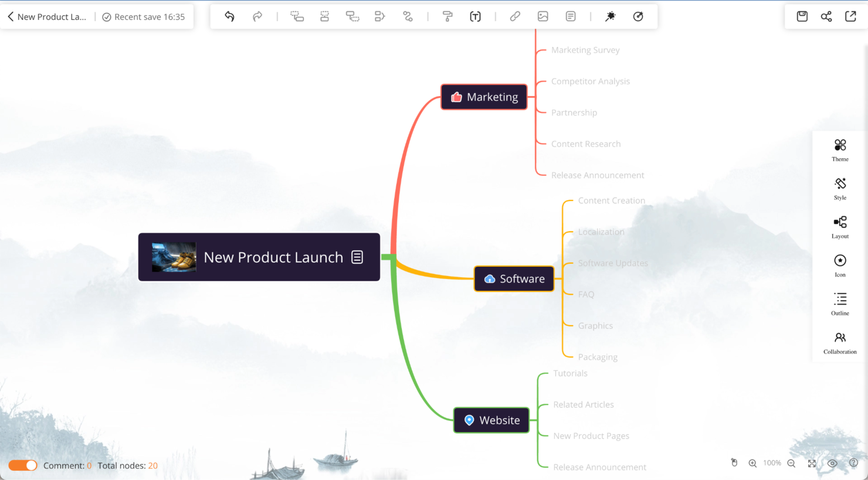Click the save icon top right

[x=802, y=16]
